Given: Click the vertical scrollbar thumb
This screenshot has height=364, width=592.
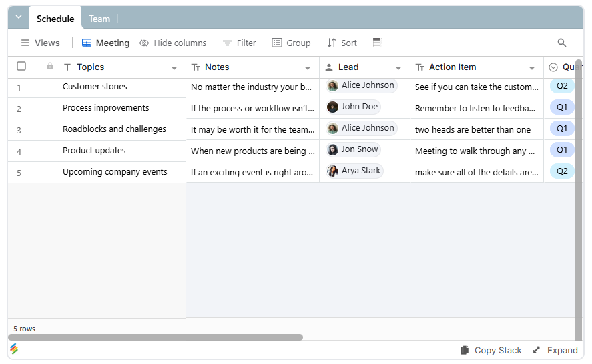Looking at the screenshot, I should click(579, 200).
